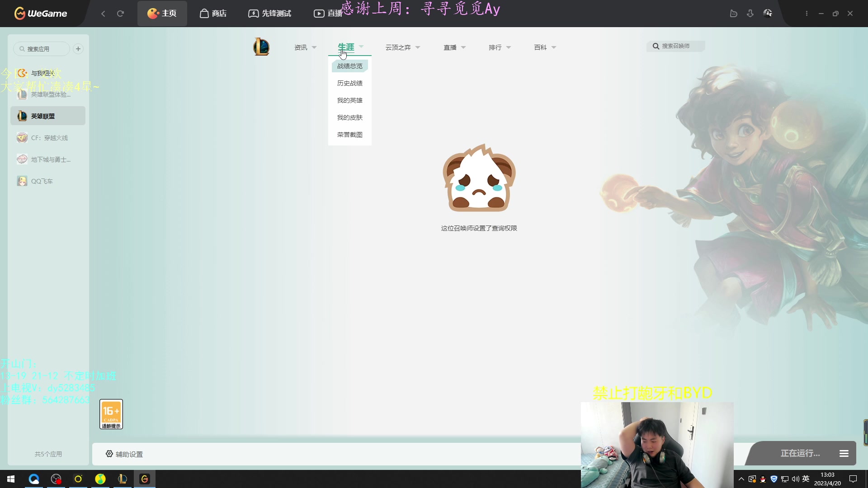
Task: Click the refresh page icon
Action: point(120,14)
